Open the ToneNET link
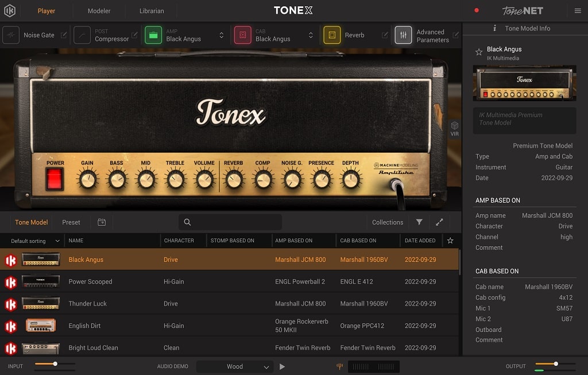588x375 pixels. [523, 10]
